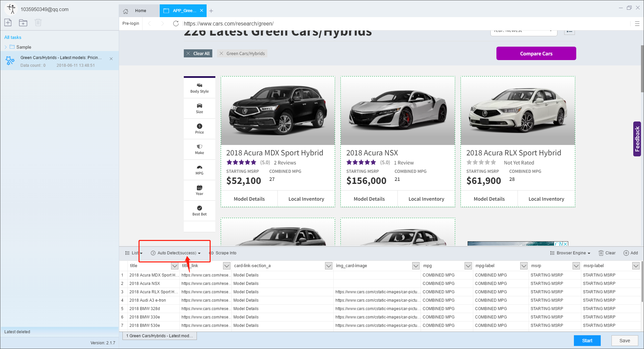Viewport: 644px width, 349px height.
Task: Click the new task plus icon
Action: (8, 22)
